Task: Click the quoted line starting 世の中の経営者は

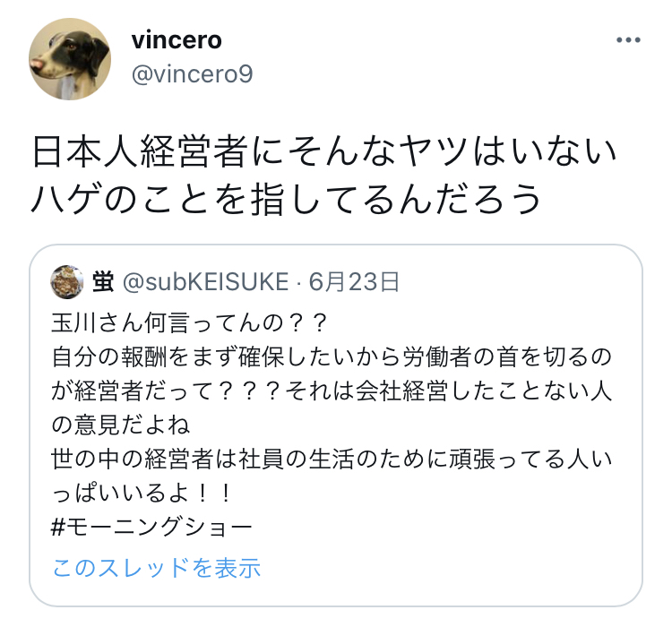Action: click(332, 459)
